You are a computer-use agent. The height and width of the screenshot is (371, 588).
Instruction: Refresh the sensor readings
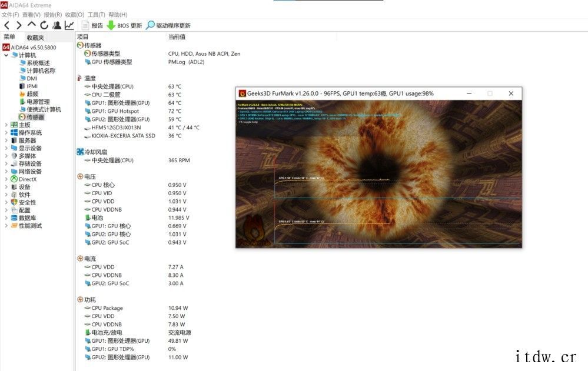click(44, 25)
